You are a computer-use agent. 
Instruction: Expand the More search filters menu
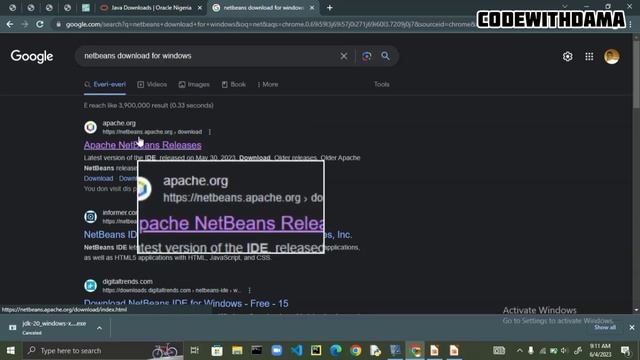click(268, 84)
